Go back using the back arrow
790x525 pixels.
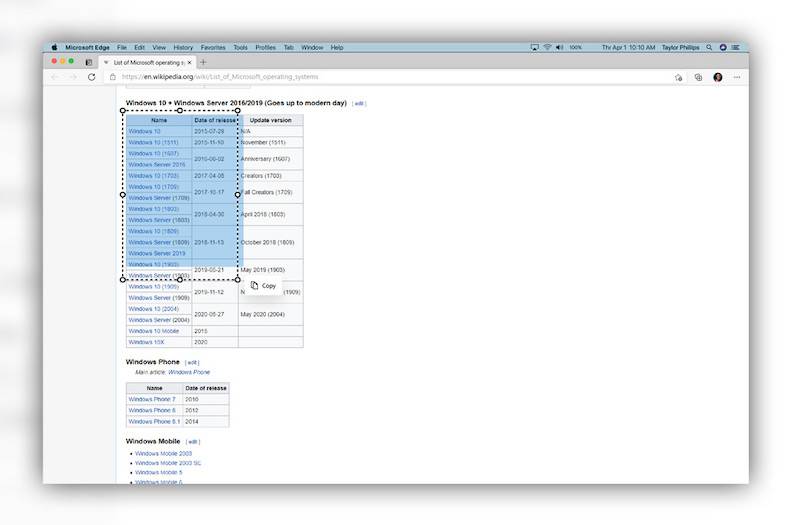coord(55,77)
